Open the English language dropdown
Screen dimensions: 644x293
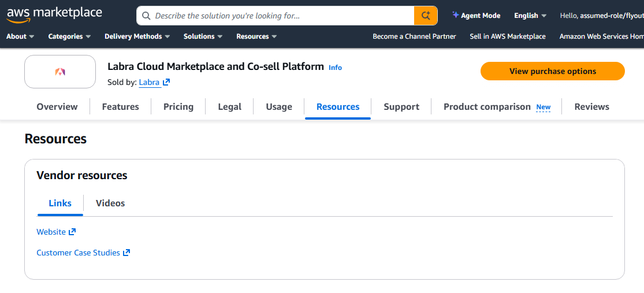click(x=530, y=16)
